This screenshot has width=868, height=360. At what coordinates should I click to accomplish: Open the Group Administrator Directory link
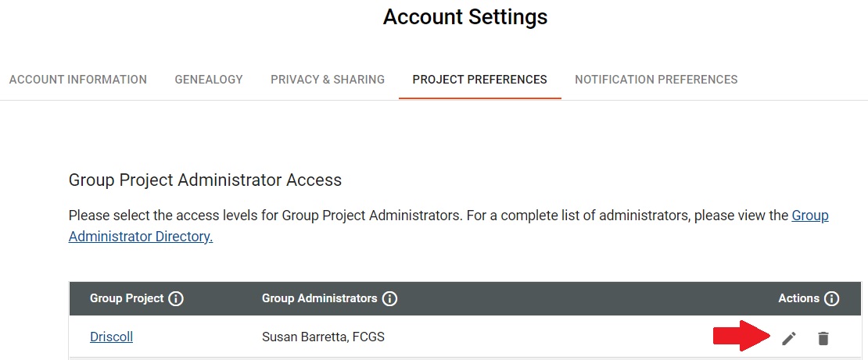pos(448,226)
